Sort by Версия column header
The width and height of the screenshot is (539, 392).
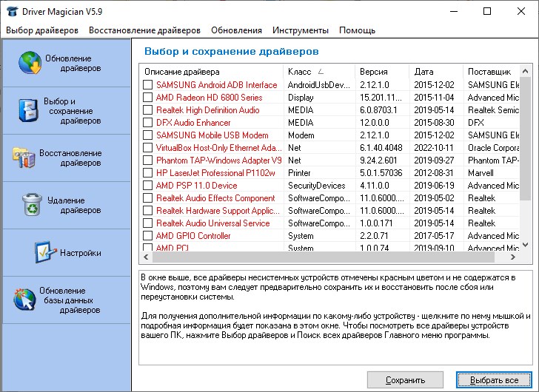tap(382, 72)
